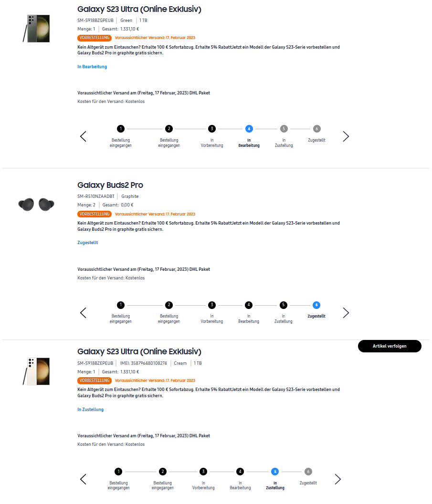Click the green Galaxy S23 Ultra thumbnail
Viewport: 432px width, 504px height.
point(36,29)
